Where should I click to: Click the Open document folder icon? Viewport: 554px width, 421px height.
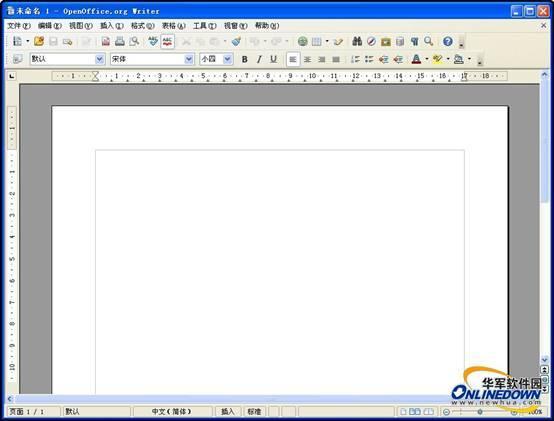tap(39, 41)
